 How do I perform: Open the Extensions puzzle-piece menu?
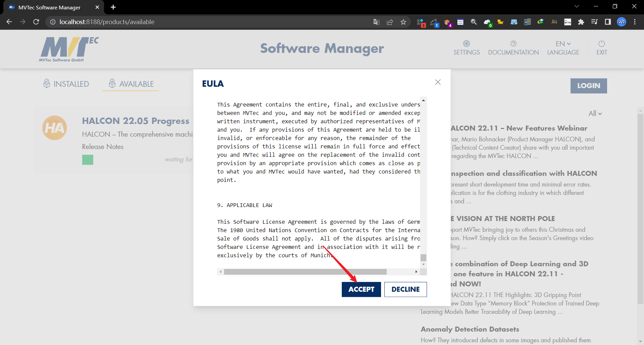pos(581,22)
